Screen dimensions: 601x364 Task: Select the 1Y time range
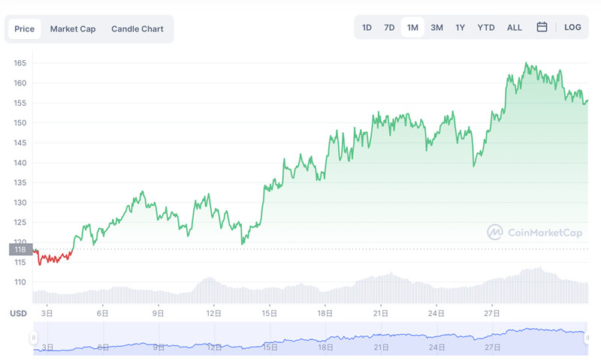[x=461, y=27]
